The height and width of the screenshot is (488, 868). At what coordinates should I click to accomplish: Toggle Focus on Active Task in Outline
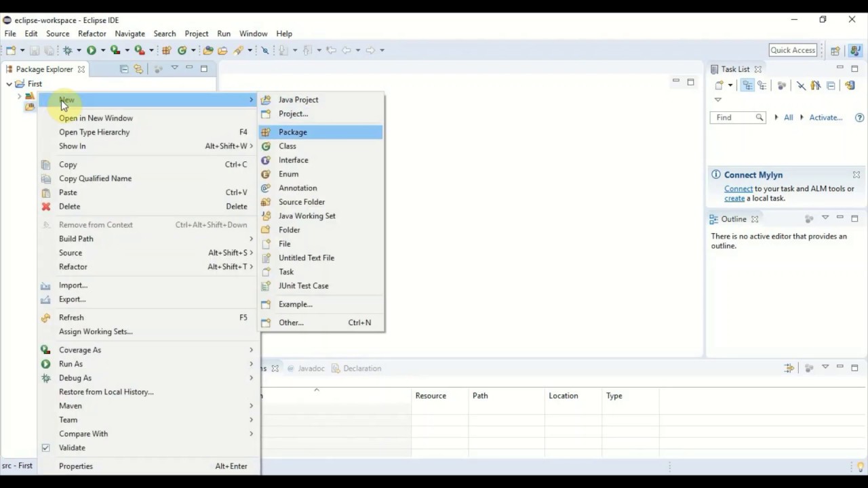(x=809, y=219)
